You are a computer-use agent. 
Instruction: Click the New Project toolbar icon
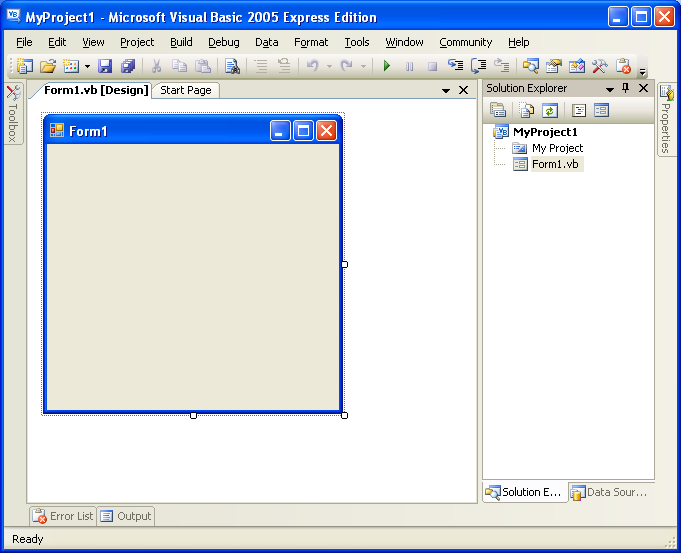coord(25,66)
